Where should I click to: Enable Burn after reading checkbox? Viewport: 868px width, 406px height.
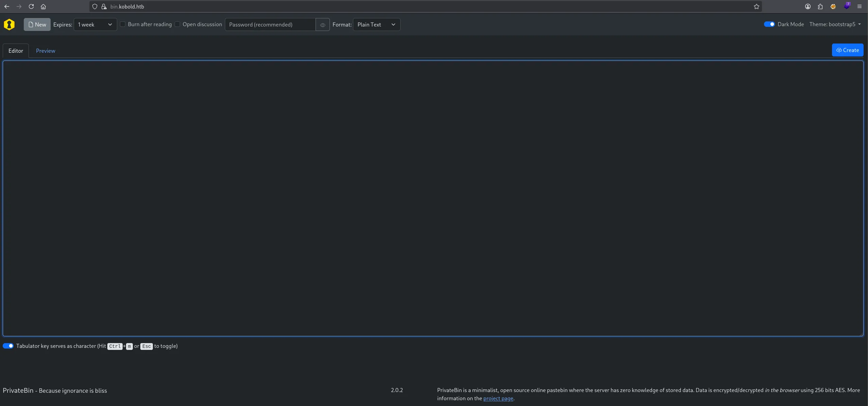[x=123, y=24]
